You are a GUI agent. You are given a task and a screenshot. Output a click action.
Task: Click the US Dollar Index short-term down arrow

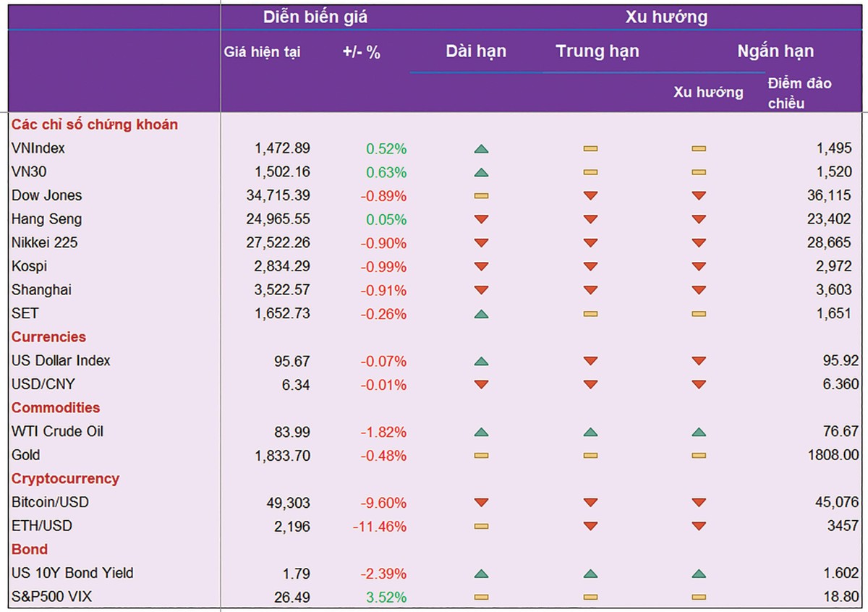point(698,361)
